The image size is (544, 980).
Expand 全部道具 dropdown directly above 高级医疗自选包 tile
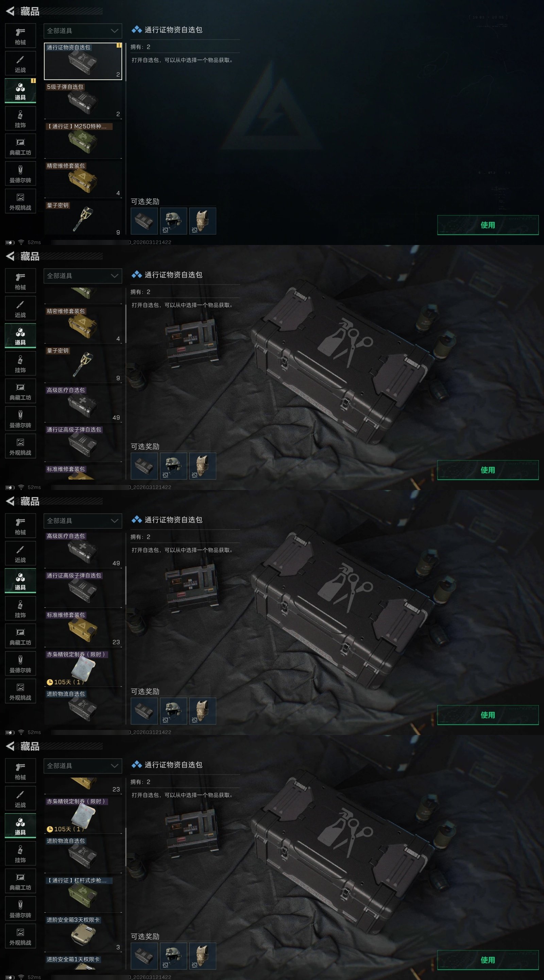point(83,521)
